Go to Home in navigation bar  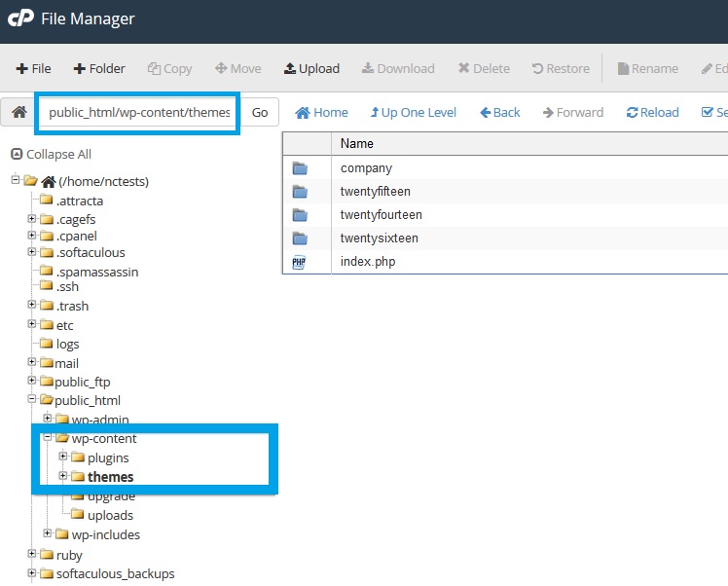pyautogui.click(x=321, y=112)
